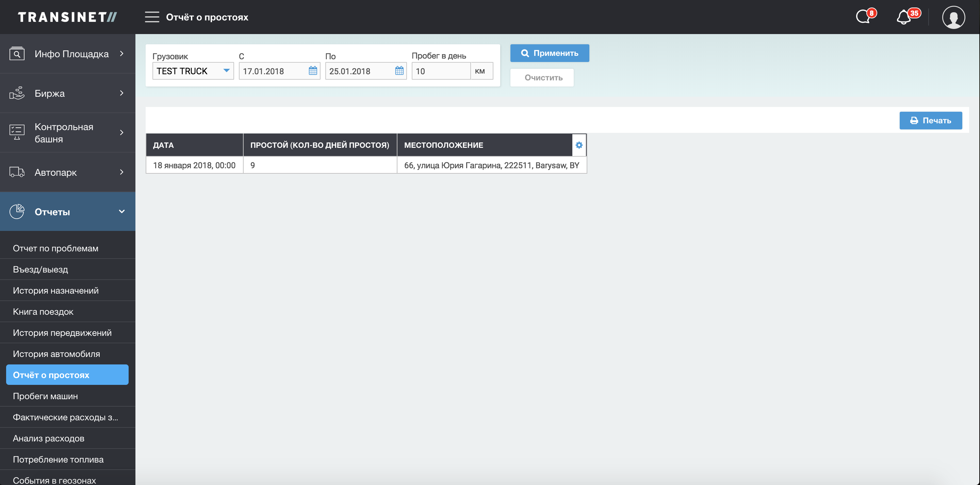Viewport: 980px width, 485px height.
Task: Open calendar picker for start date
Action: (x=313, y=71)
